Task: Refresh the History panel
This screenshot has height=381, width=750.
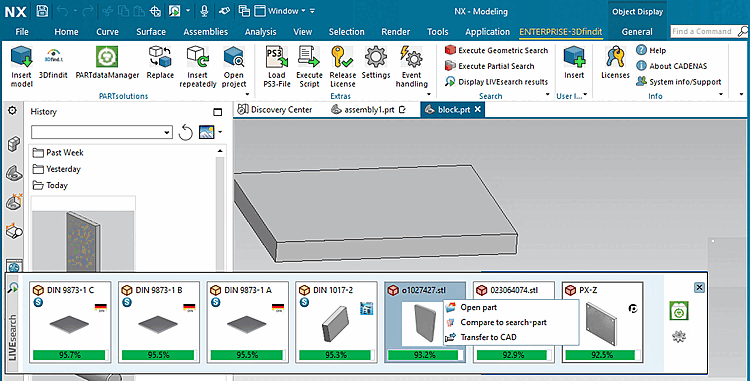Action: [x=186, y=132]
